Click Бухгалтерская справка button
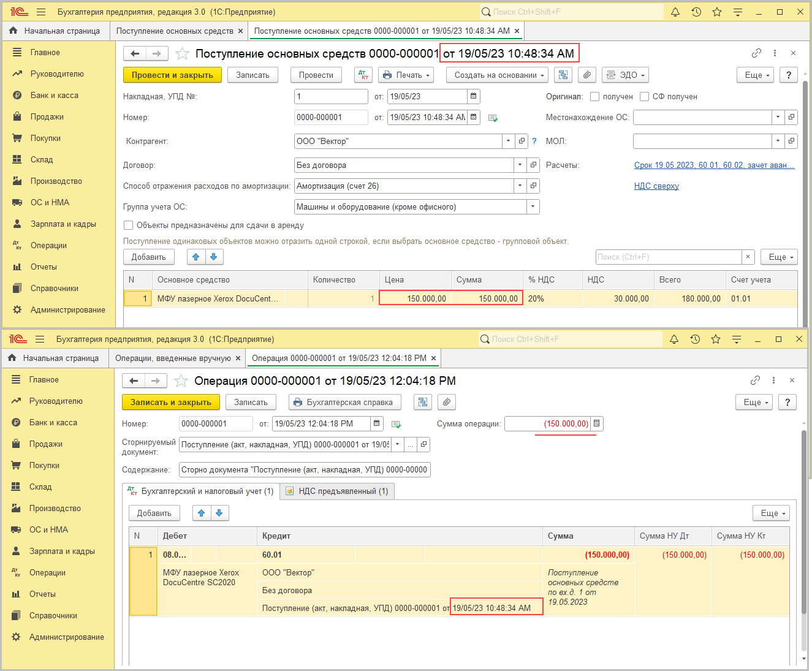812x671 pixels. tap(344, 402)
